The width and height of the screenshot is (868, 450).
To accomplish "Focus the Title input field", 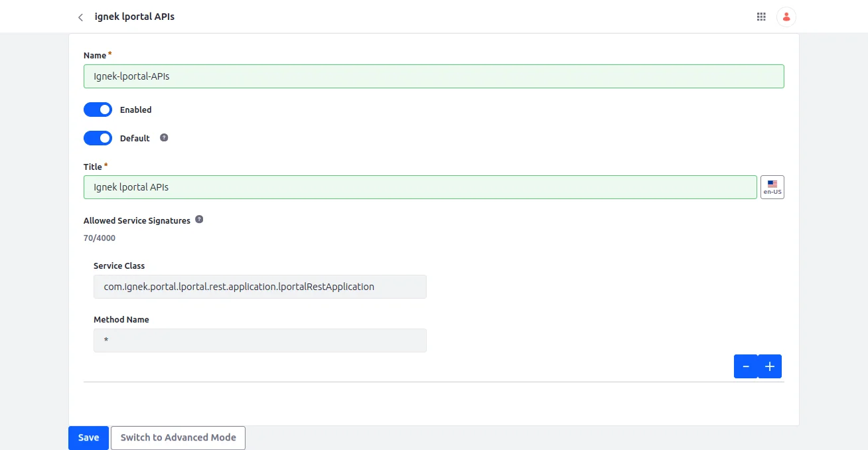I will coord(420,187).
